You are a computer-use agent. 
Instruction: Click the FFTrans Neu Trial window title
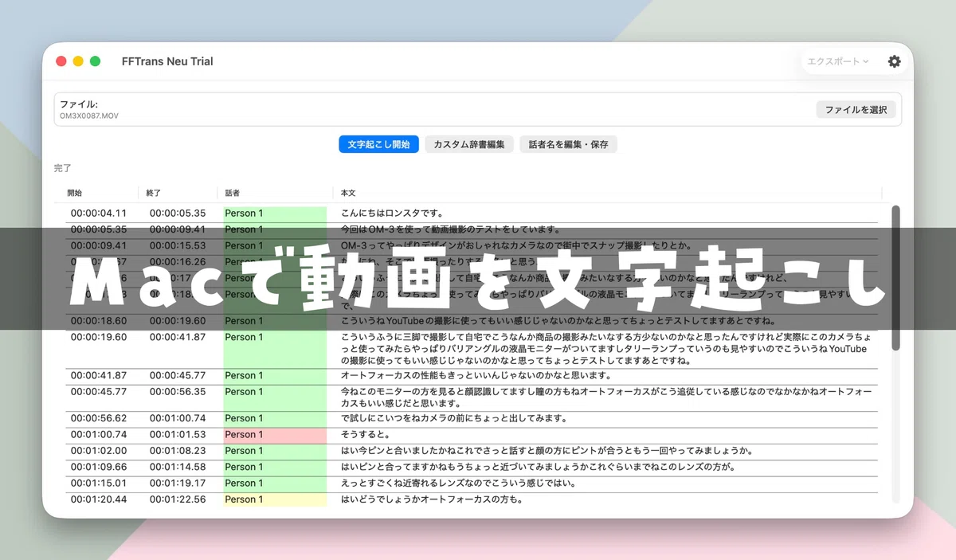coord(167,61)
